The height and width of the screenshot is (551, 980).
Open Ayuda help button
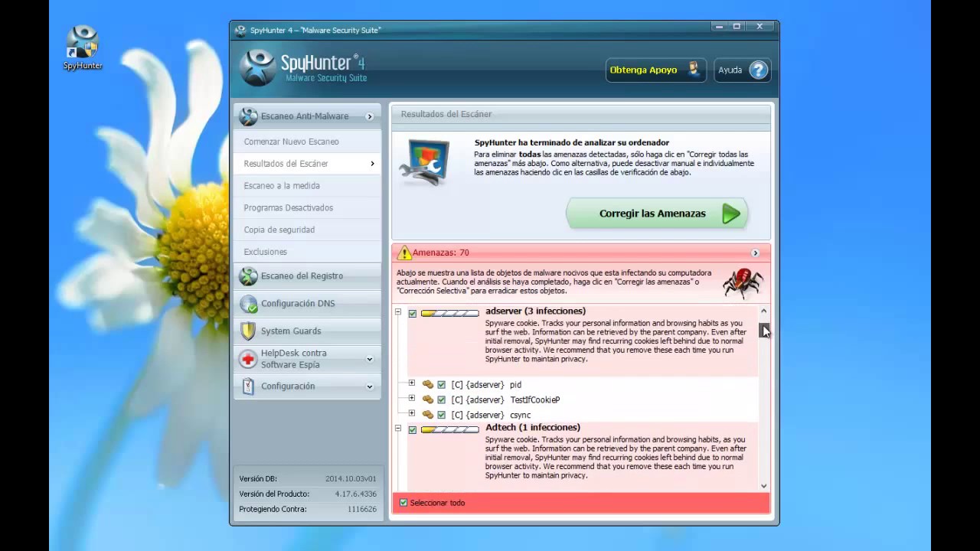pyautogui.click(x=743, y=70)
